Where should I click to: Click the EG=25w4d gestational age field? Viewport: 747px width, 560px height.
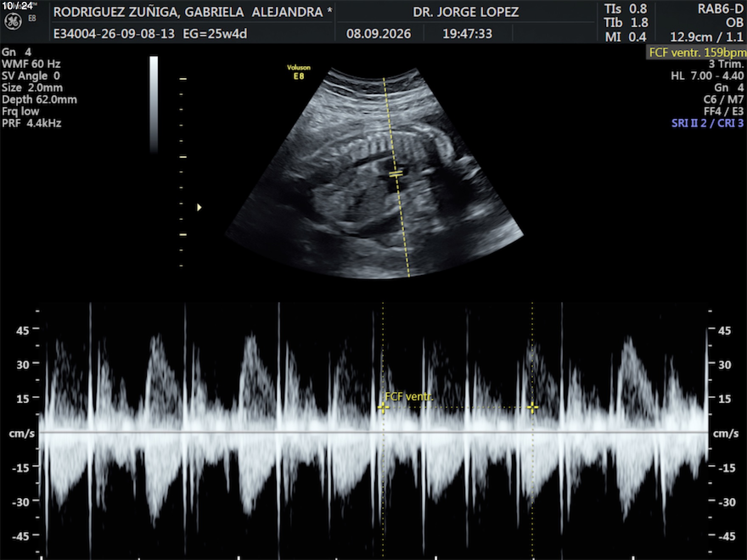(215, 34)
